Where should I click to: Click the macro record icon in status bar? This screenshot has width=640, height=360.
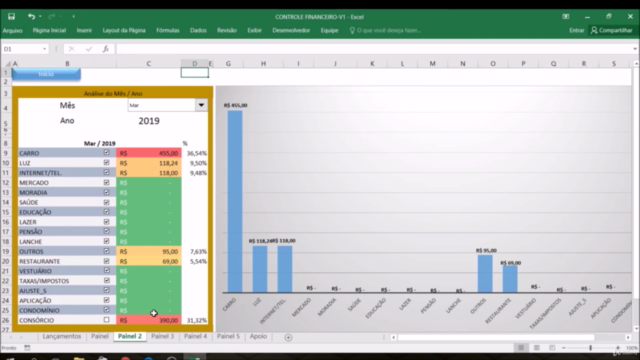point(27,348)
